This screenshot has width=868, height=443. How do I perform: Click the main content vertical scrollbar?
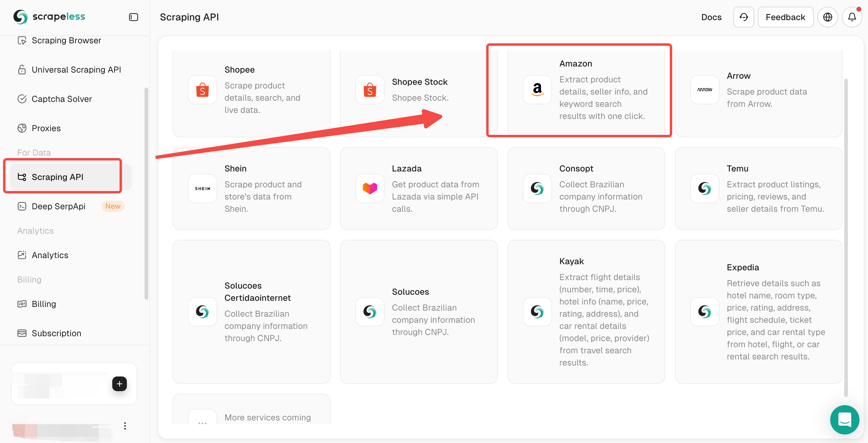[846, 238]
